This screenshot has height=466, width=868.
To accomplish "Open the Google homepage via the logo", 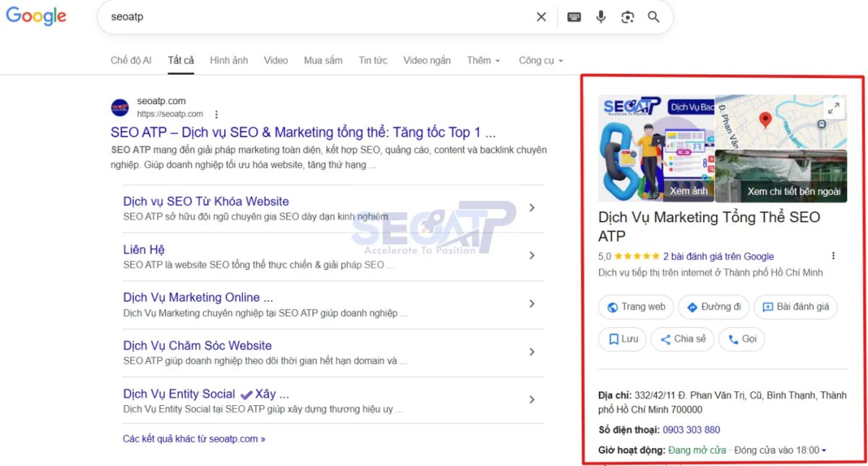I will [x=36, y=16].
